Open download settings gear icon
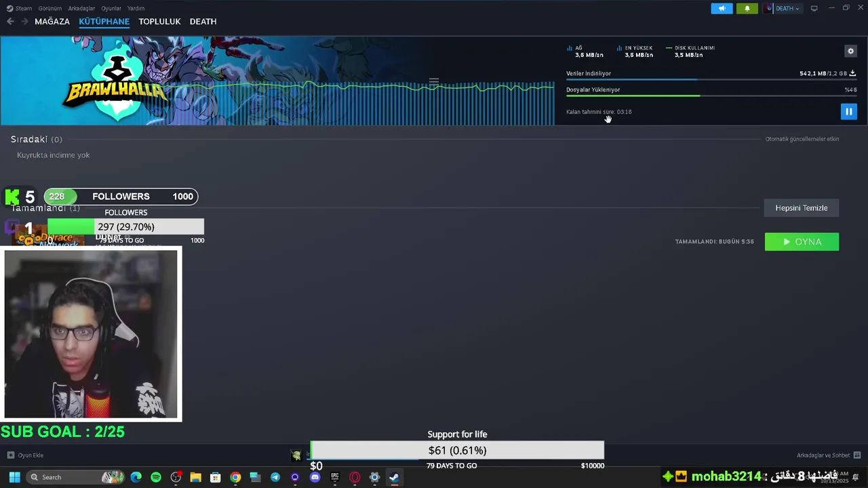 point(850,51)
